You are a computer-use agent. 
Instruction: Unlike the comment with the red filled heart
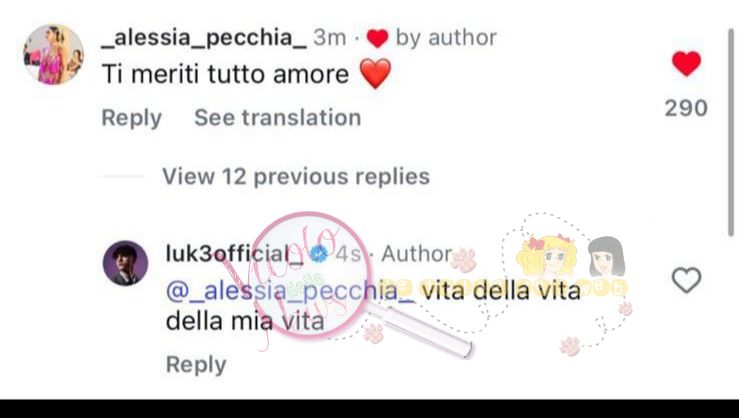(x=686, y=63)
